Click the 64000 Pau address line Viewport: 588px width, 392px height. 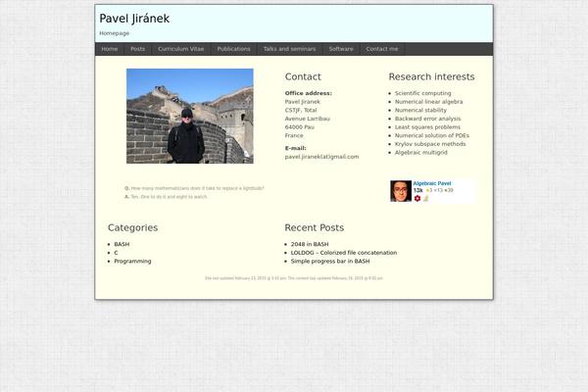point(300,127)
